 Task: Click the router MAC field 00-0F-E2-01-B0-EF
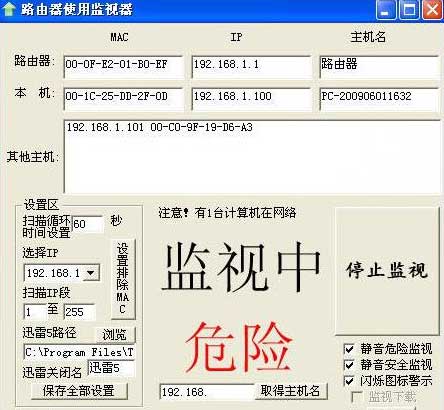click(123, 67)
